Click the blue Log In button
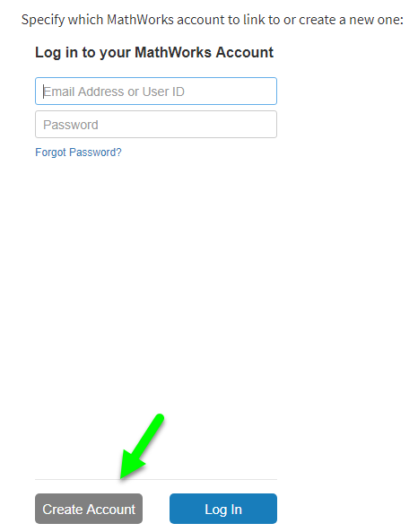Screen dimensions: 418x532 223,509
